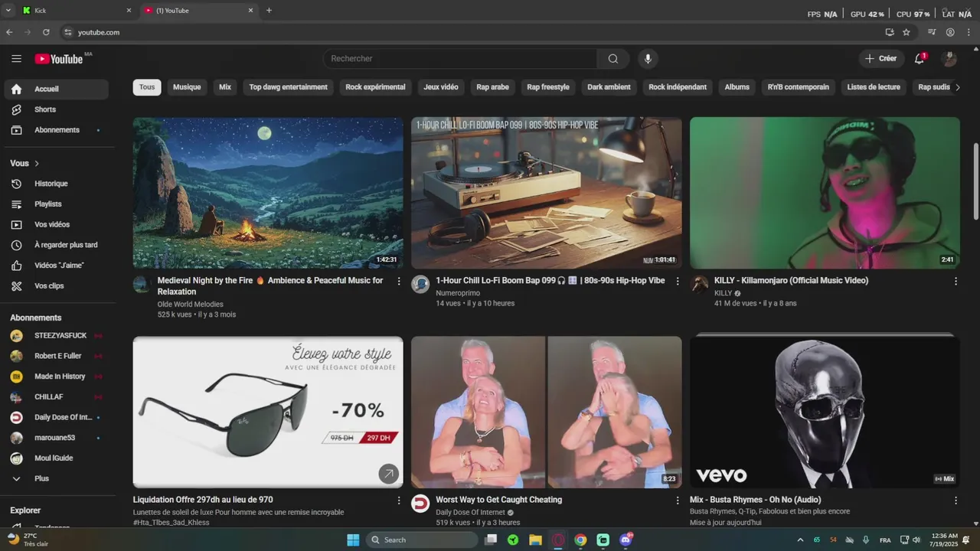Open Vidéos "J'aime" in the sidebar
This screenshot has height=551, width=980.
[x=55, y=266]
